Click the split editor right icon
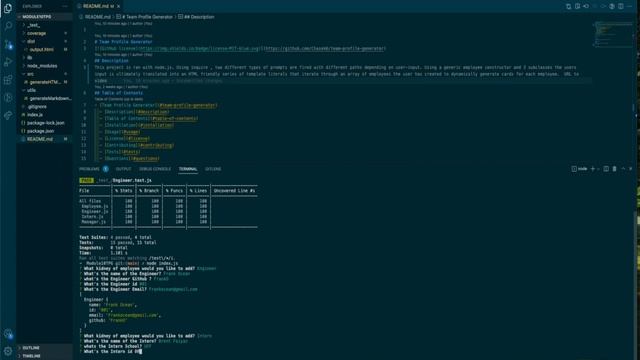 pos(621,7)
